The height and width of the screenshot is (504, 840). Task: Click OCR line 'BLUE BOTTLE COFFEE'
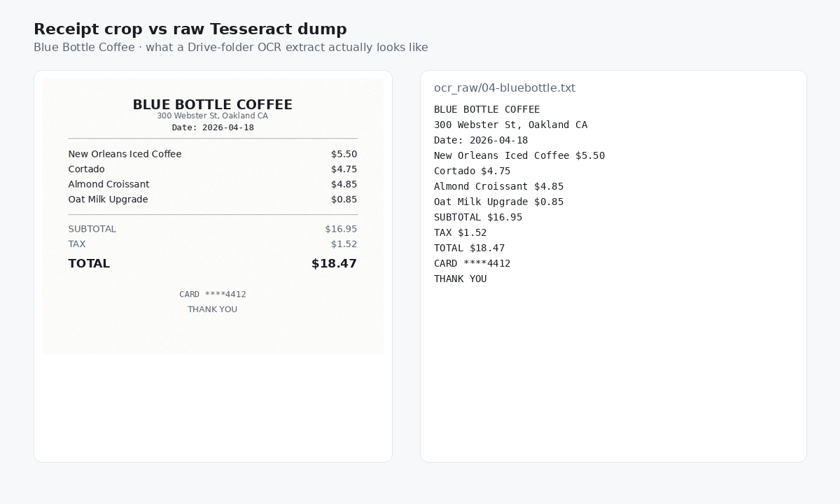(x=487, y=109)
